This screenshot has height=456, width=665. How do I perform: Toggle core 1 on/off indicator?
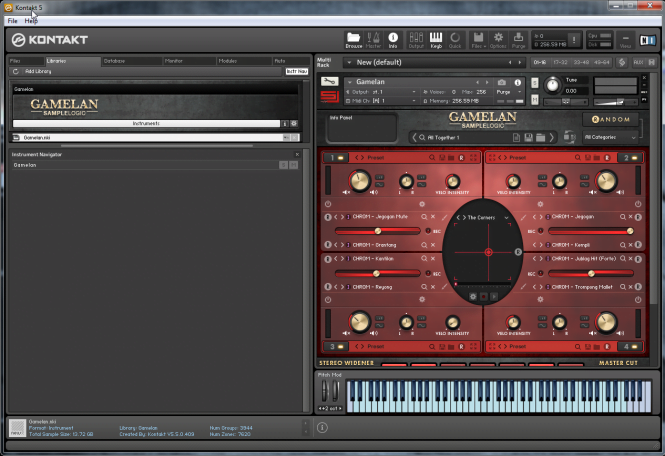[x=341, y=158]
